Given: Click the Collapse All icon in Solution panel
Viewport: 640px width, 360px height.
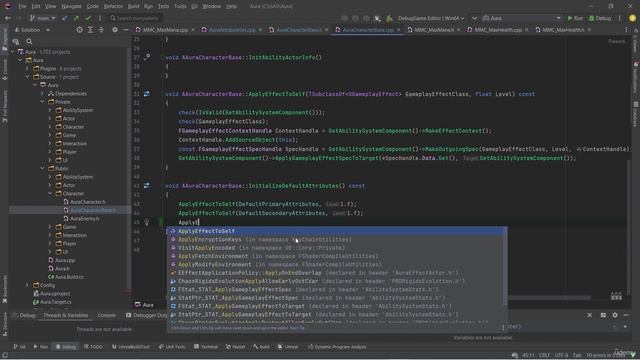Looking at the screenshot, I should pyautogui.click(x=101, y=30).
